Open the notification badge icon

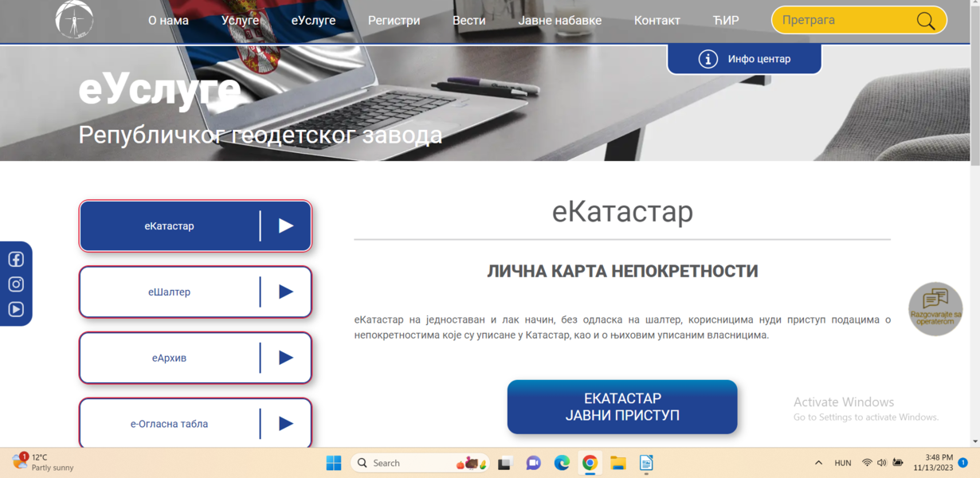(x=962, y=463)
